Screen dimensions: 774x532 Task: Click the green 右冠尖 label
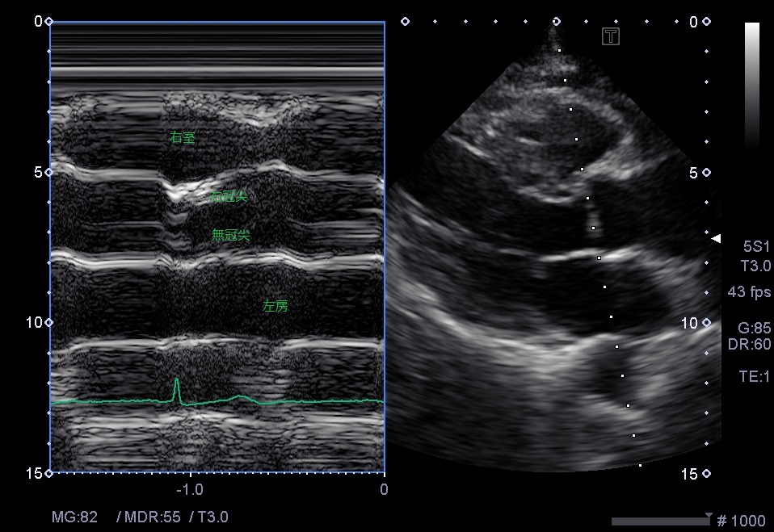click(229, 196)
